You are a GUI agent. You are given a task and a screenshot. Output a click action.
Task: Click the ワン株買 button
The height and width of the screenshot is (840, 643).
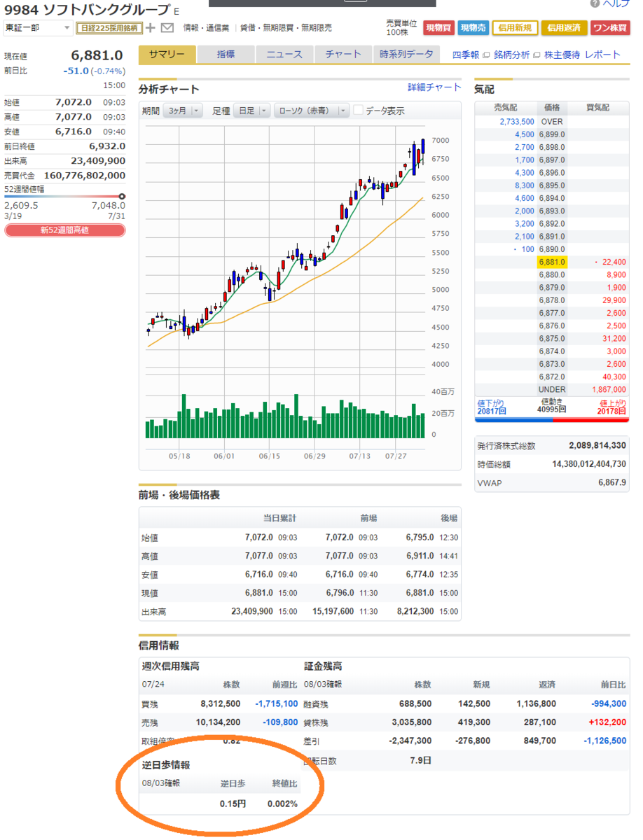coord(609,28)
